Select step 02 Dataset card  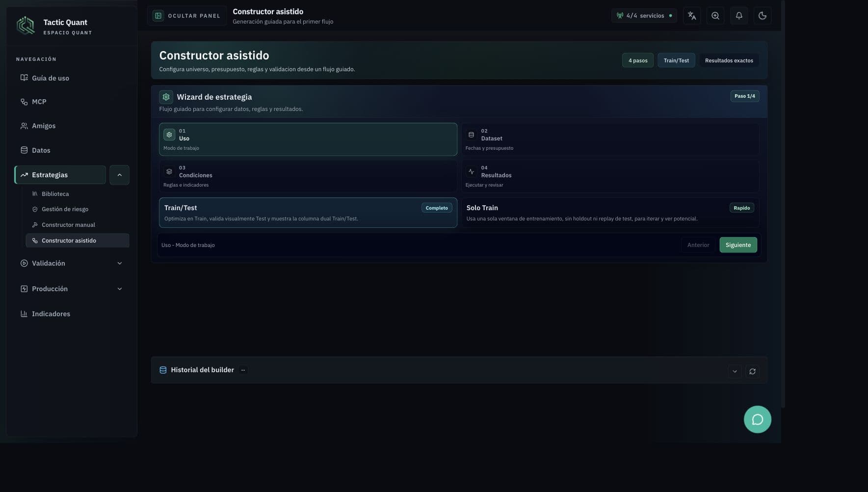coord(610,139)
